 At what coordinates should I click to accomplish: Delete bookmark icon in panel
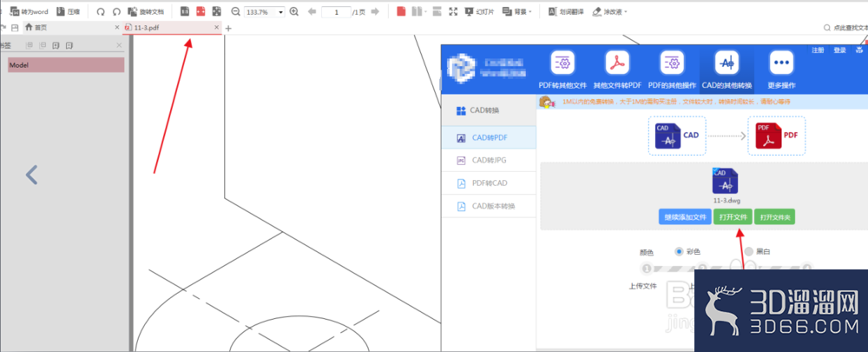69,45
